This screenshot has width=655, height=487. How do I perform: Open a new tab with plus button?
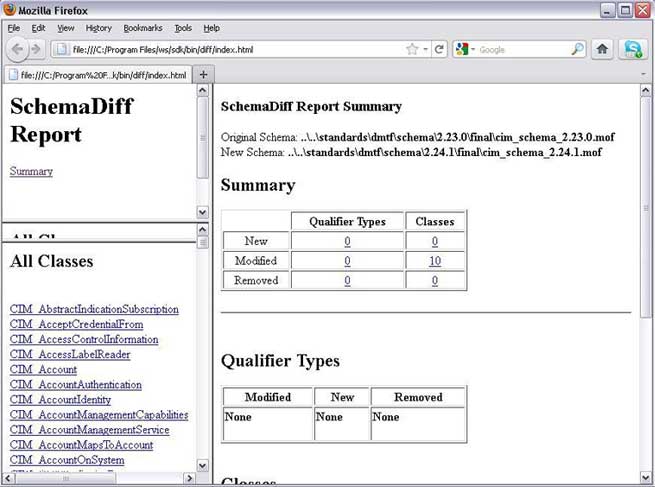click(203, 74)
